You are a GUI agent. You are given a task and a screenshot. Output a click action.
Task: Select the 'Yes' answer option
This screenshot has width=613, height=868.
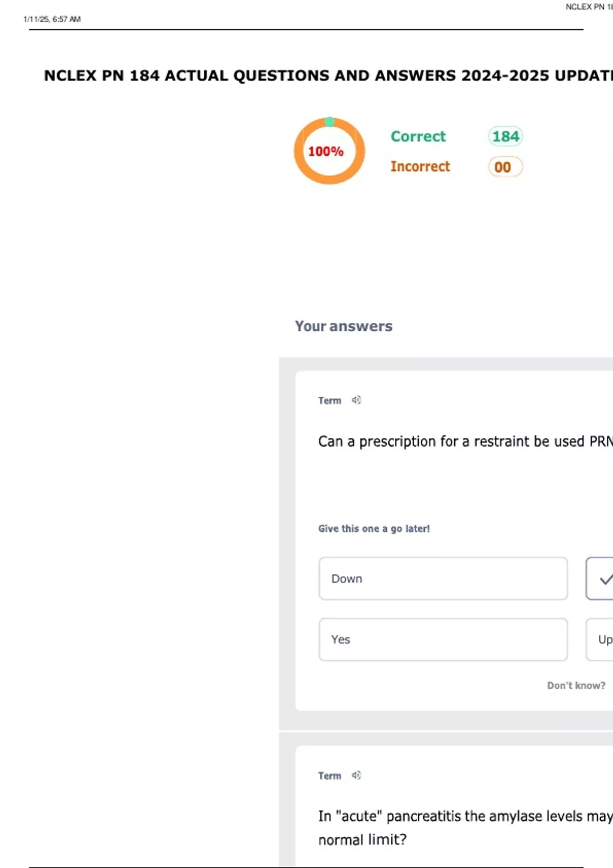click(443, 639)
